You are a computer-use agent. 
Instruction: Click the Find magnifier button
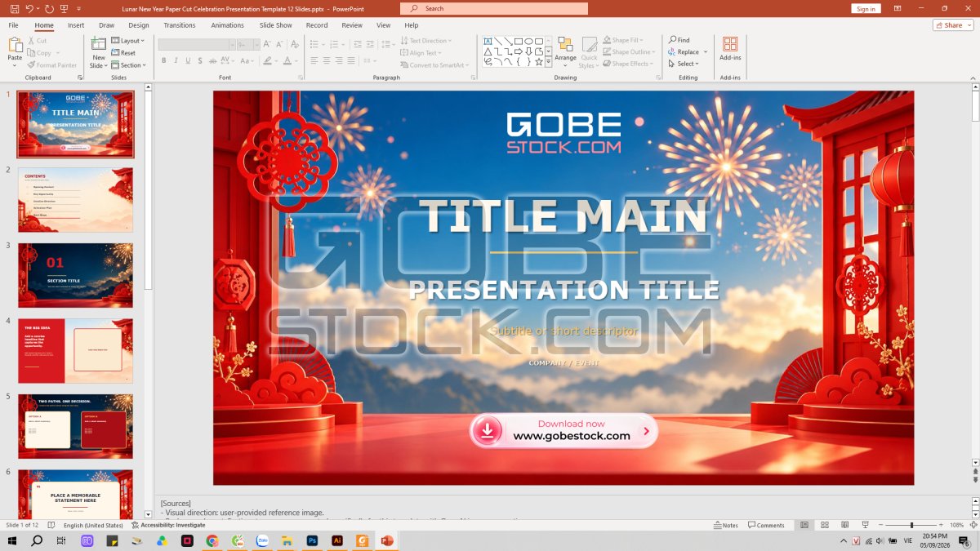679,40
